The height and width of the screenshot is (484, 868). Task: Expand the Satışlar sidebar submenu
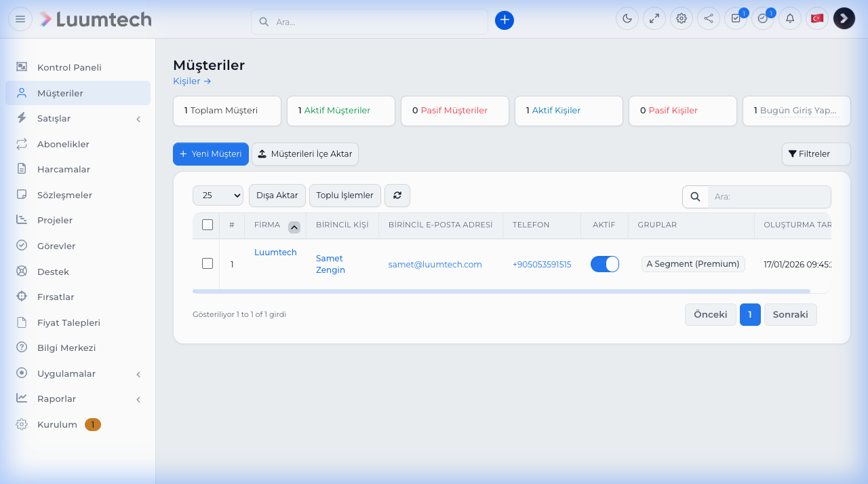point(78,119)
